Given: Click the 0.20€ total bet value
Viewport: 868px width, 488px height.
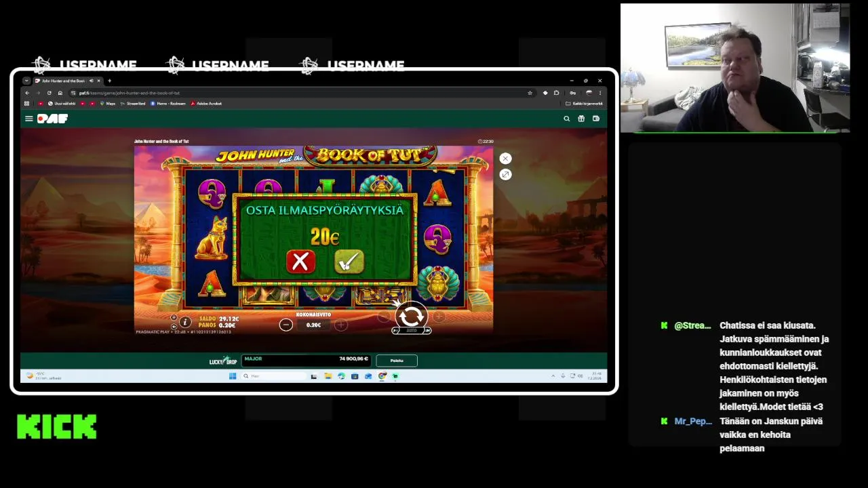Looking at the screenshot, I should 313,325.
